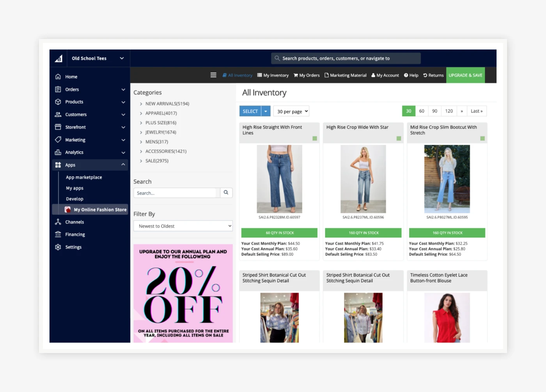The height and width of the screenshot is (392, 546).
Task: Open the 30 per page dropdown
Action: point(291,111)
